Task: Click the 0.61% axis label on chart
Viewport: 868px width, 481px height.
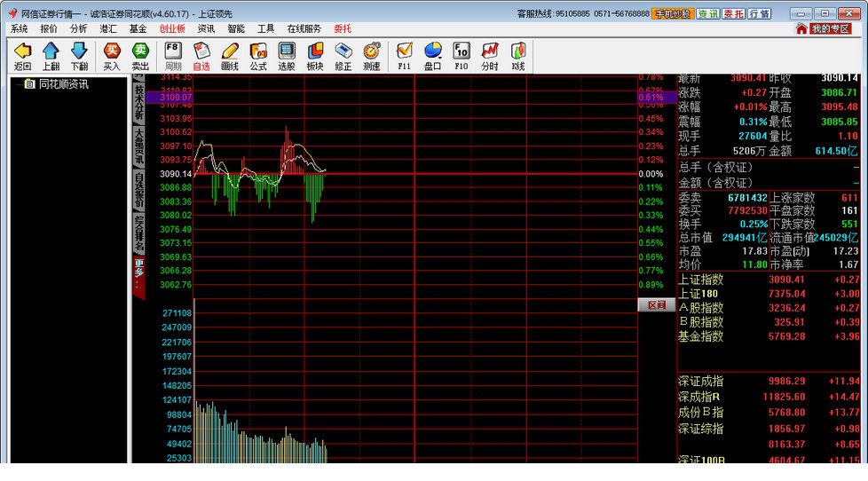Action: click(651, 98)
